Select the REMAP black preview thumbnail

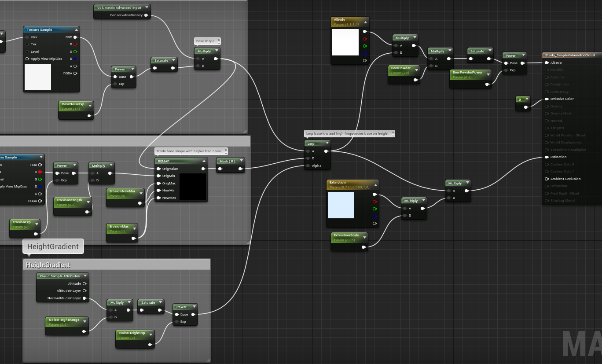(193, 187)
